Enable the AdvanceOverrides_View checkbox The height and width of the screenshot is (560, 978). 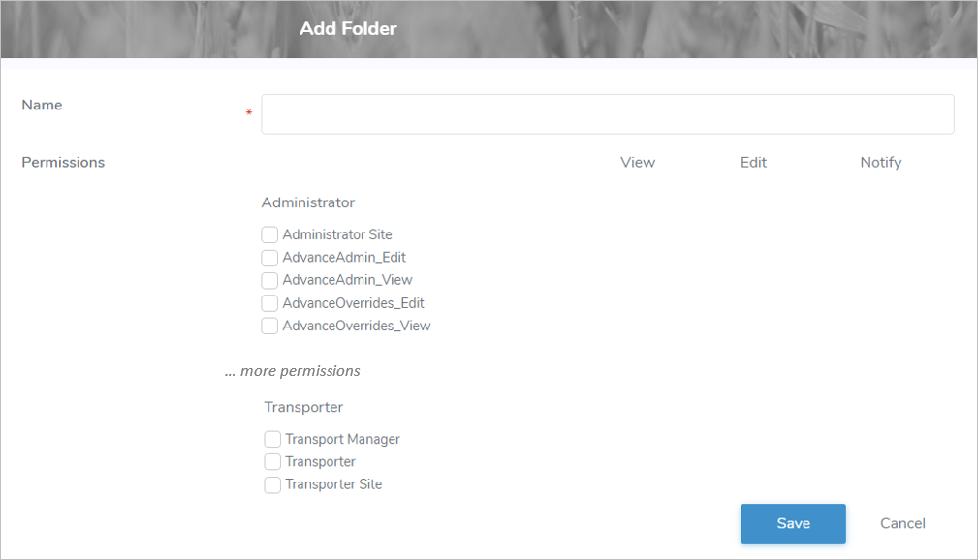[x=269, y=326]
